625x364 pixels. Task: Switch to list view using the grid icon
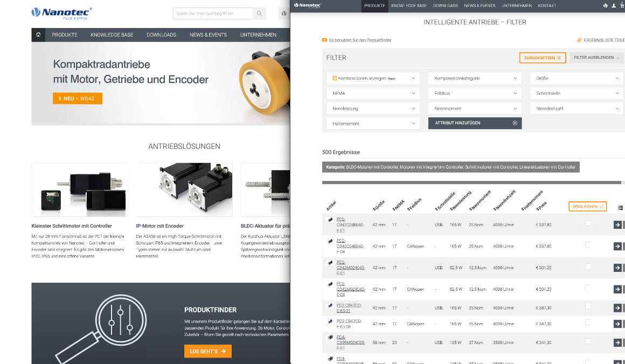(x=620, y=207)
